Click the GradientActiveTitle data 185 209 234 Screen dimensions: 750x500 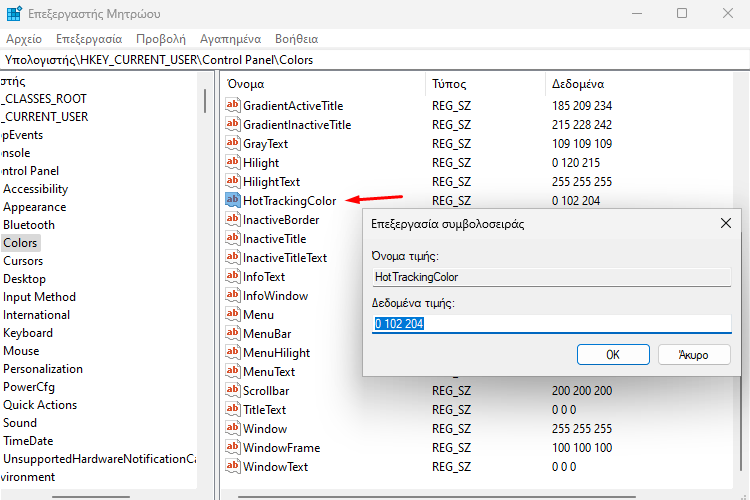point(582,105)
